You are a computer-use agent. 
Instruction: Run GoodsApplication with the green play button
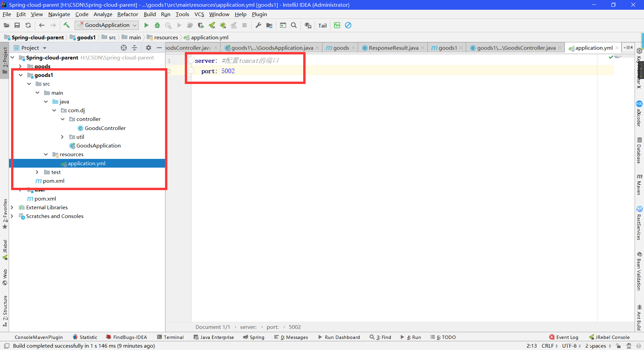coord(146,25)
